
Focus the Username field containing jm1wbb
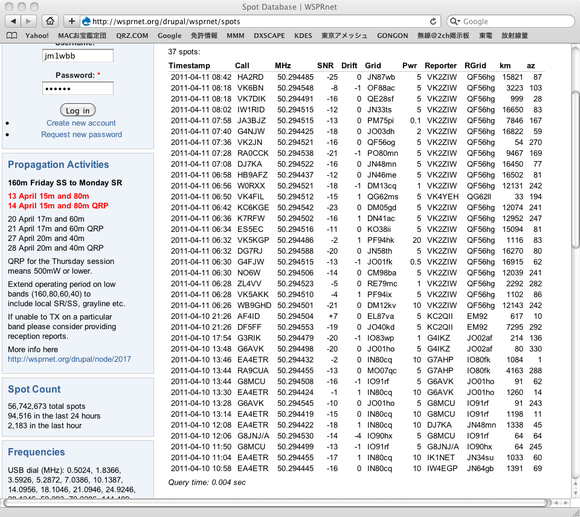[x=78, y=56]
